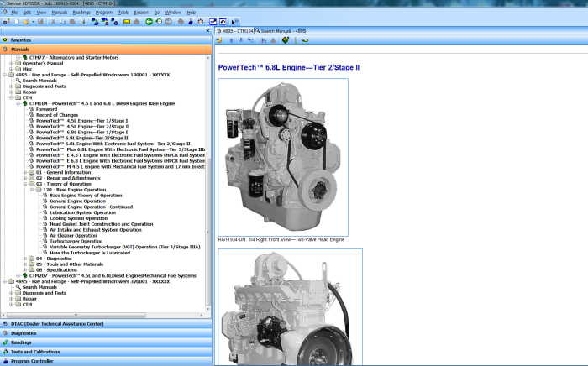This screenshot has width=588, height=366.
Task: Collapse 120 - Base Engine Operation
Action: click(x=32, y=190)
